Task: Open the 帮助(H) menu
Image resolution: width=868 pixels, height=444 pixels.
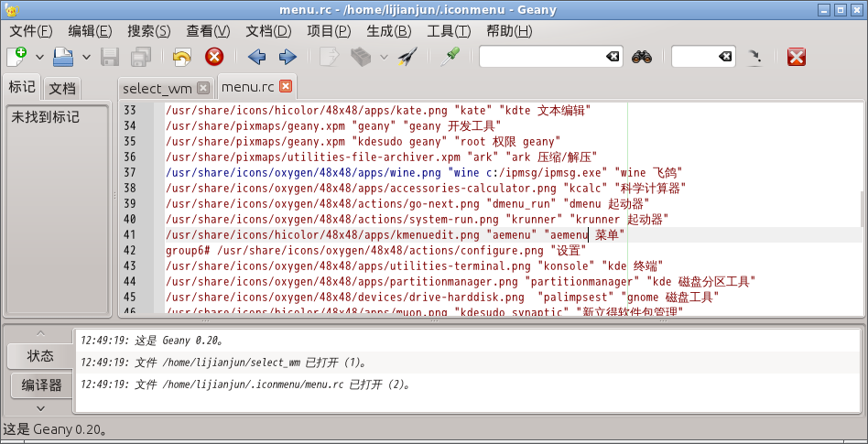Action: click(x=509, y=31)
